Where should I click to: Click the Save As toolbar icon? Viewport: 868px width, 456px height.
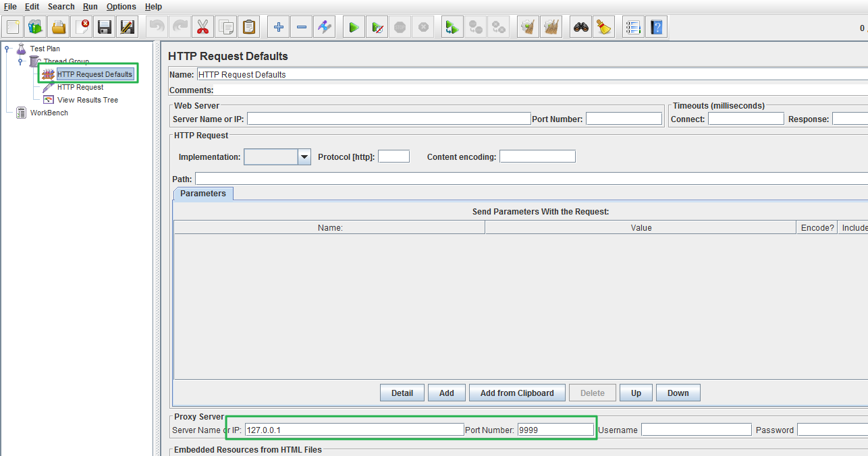click(x=128, y=28)
